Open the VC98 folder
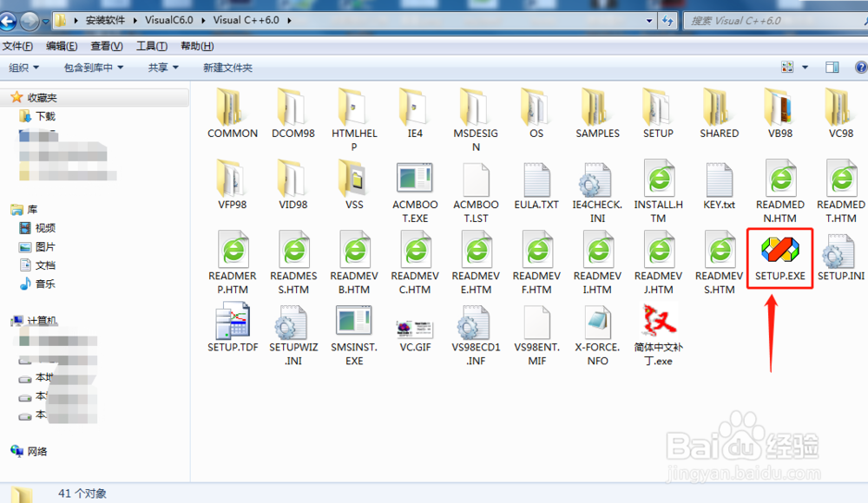 click(841, 114)
